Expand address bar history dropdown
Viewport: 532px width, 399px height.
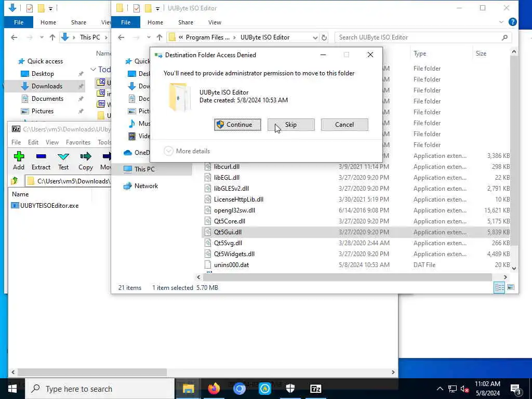pos(315,37)
